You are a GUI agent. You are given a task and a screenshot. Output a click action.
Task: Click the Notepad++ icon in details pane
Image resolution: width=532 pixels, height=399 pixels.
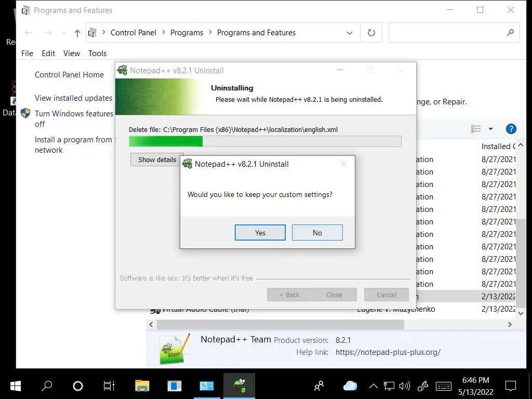coord(175,349)
